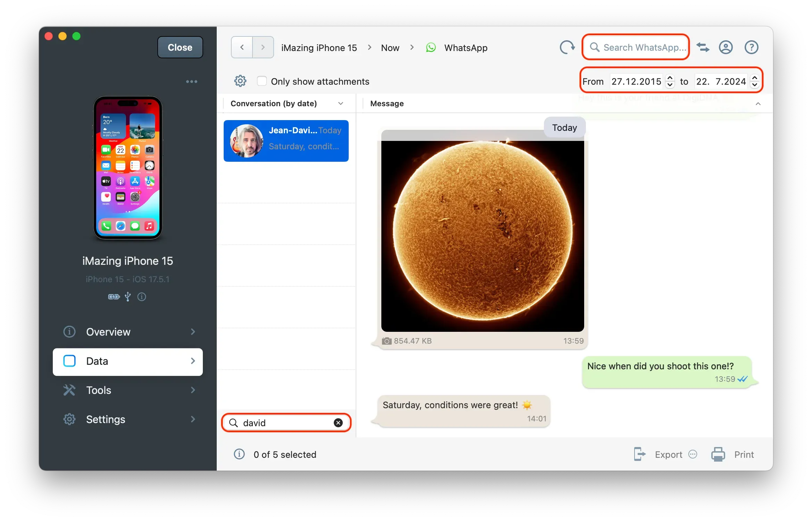Click the help question mark icon

point(752,47)
